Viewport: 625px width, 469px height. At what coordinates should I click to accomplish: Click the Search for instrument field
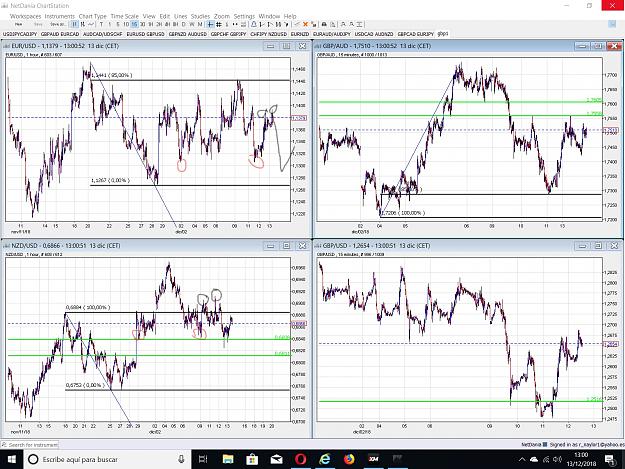click(30, 444)
